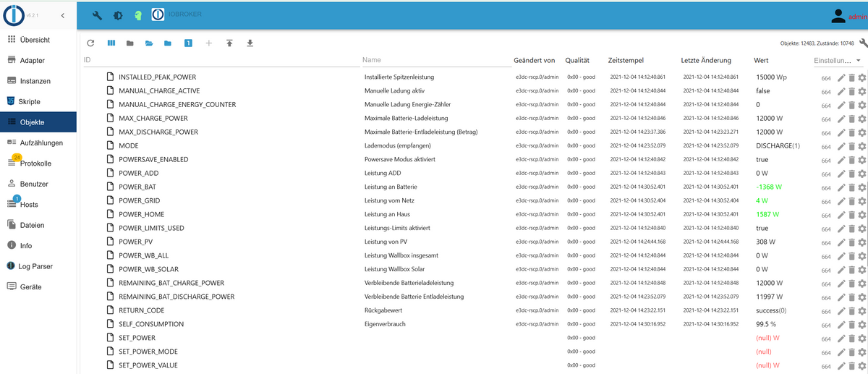Open the Info page

pyautogui.click(x=38, y=246)
